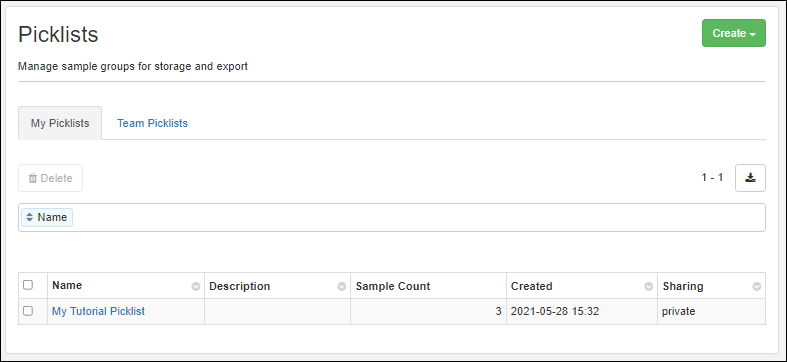Click the 1 - 1 pagination indicator
The width and height of the screenshot is (787, 362).
tap(712, 177)
